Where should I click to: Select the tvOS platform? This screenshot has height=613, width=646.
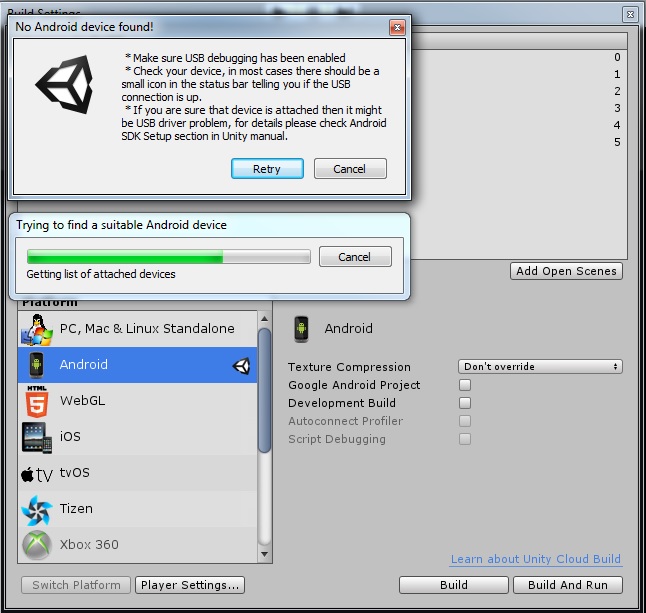[138, 473]
